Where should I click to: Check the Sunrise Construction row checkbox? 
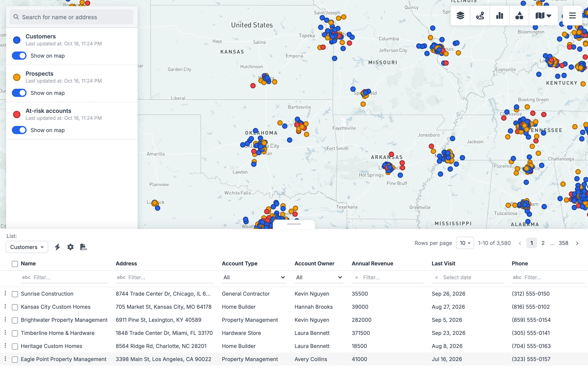tap(15, 294)
